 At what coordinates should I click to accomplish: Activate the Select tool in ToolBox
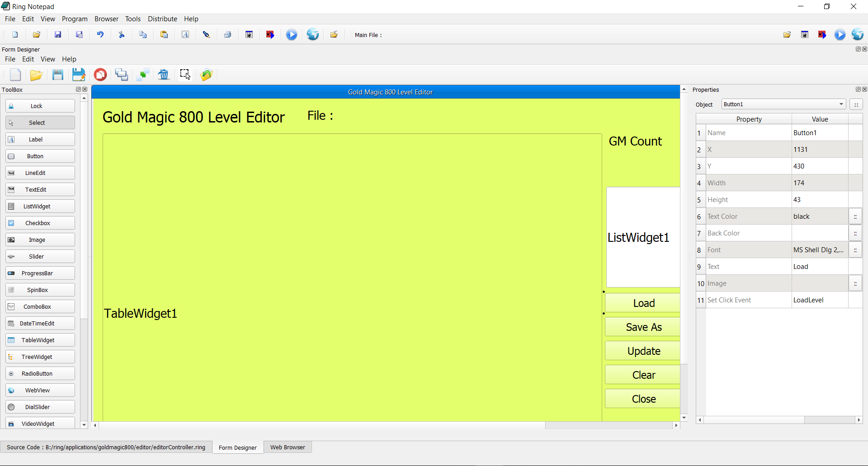pyautogui.click(x=40, y=122)
